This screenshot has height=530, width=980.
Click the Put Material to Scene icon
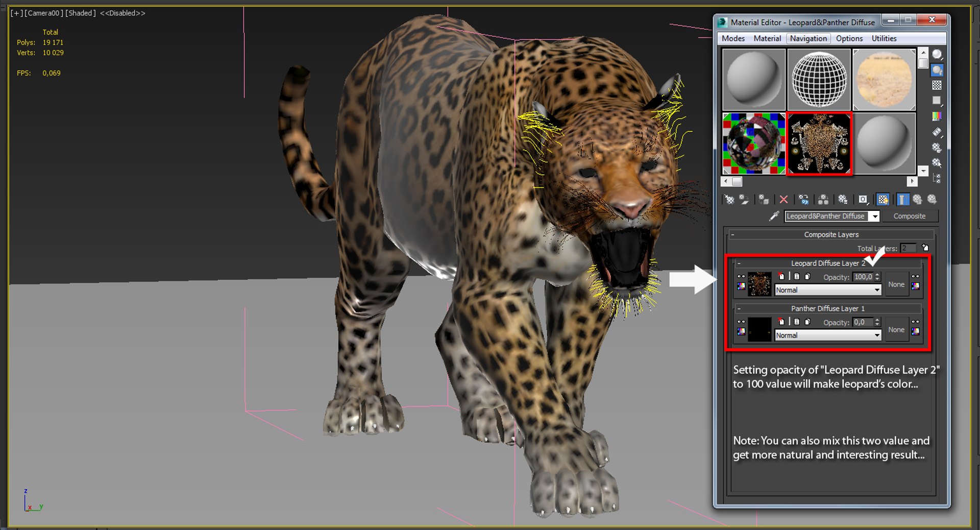coord(744,200)
